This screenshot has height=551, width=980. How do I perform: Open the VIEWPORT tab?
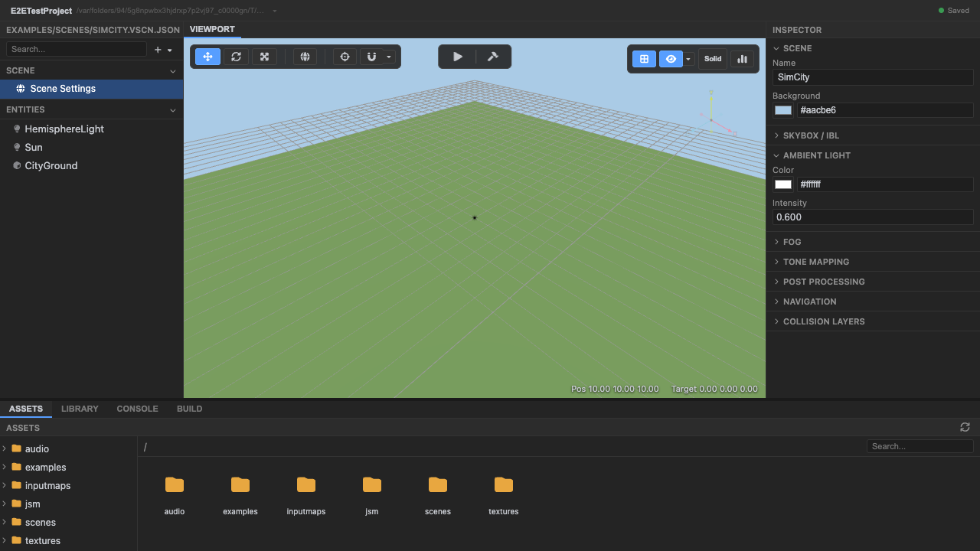(x=212, y=29)
